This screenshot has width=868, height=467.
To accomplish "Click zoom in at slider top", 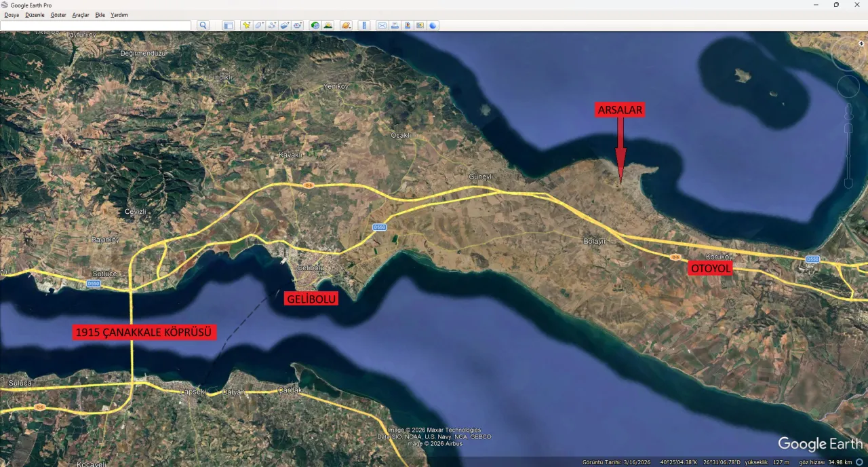I will [848, 128].
